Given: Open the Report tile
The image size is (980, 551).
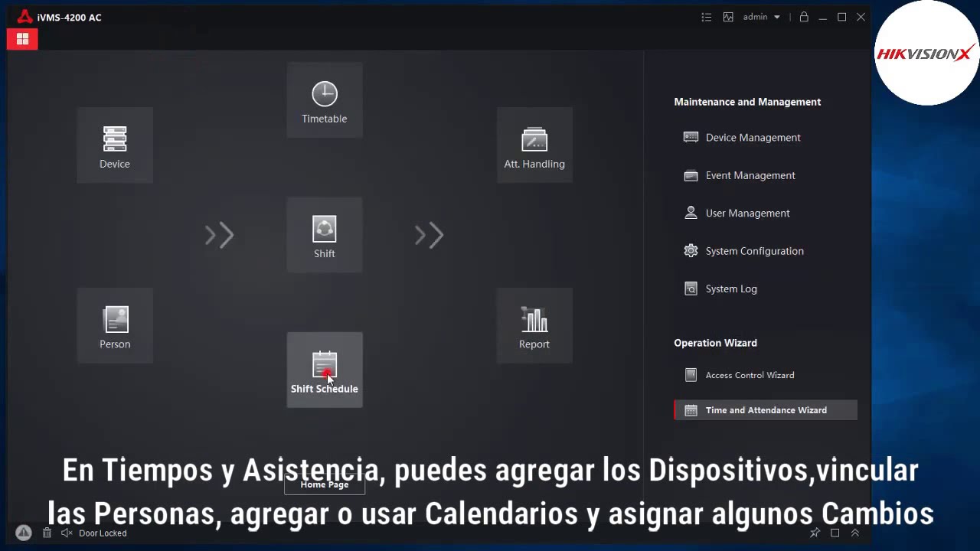Looking at the screenshot, I should [x=534, y=325].
